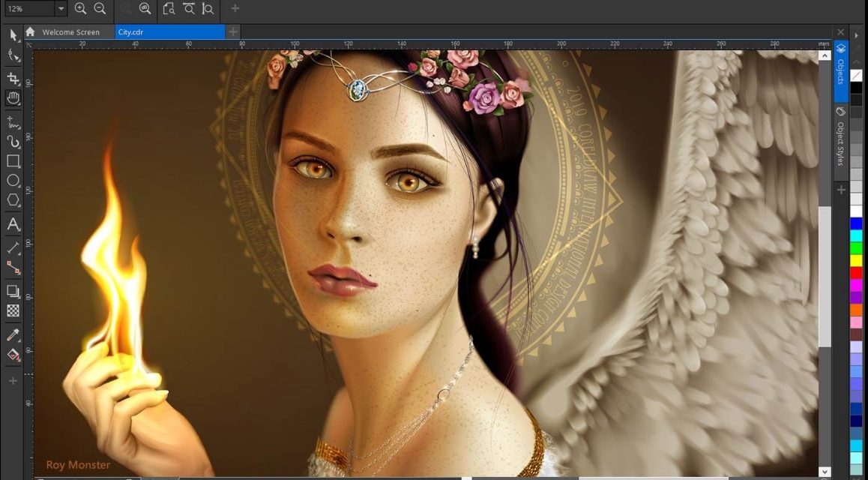Screen dimensions: 868x480
Task: Open the Object Styles docker tab
Action: 841,136
